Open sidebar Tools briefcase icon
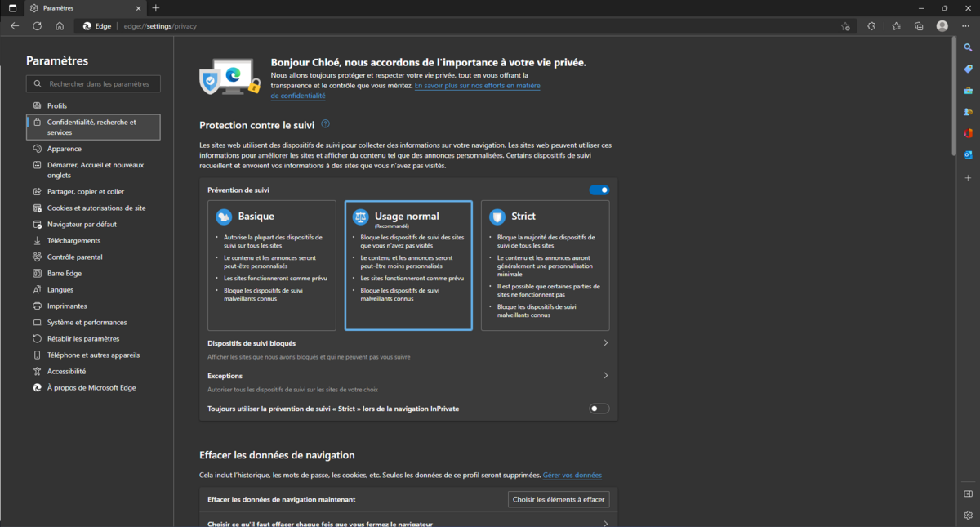 pyautogui.click(x=969, y=91)
